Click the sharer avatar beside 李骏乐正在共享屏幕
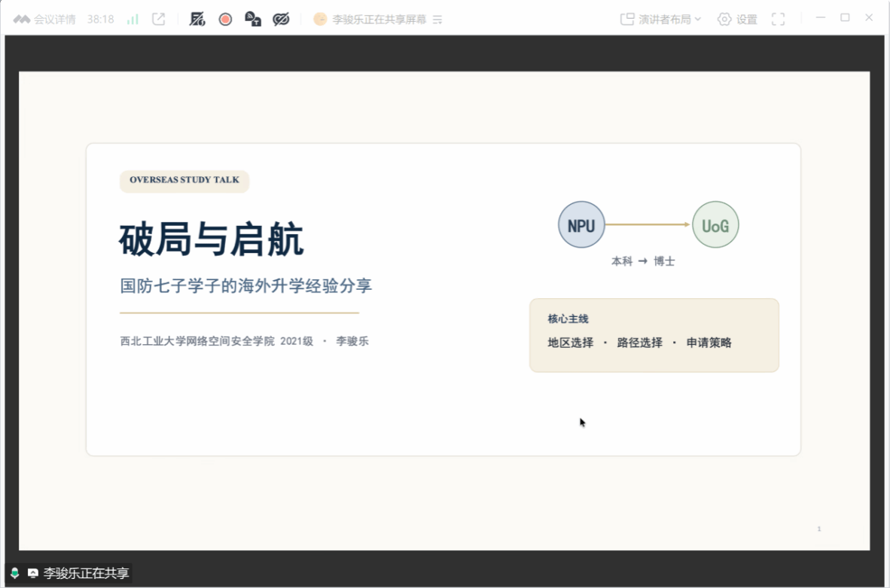Image resolution: width=890 pixels, height=588 pixels. 320,20
